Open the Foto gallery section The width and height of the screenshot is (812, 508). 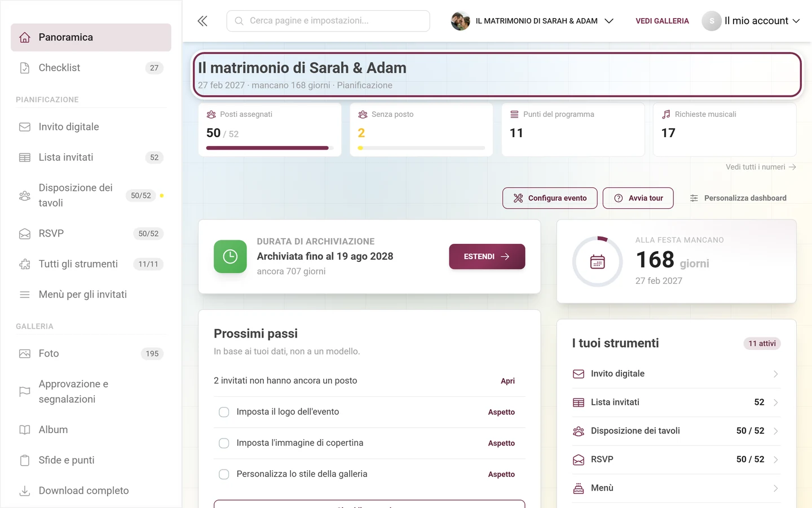point(91,354)
